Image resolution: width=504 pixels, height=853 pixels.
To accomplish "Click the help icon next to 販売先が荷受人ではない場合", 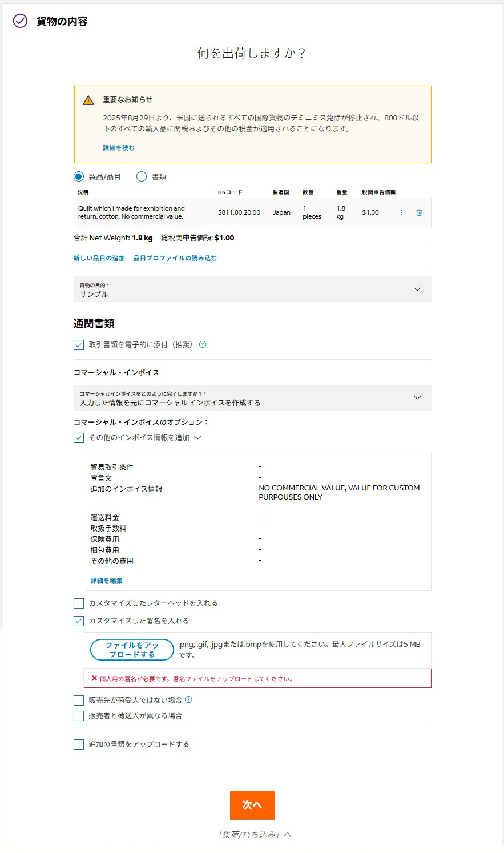I will (x=189, y=699).
